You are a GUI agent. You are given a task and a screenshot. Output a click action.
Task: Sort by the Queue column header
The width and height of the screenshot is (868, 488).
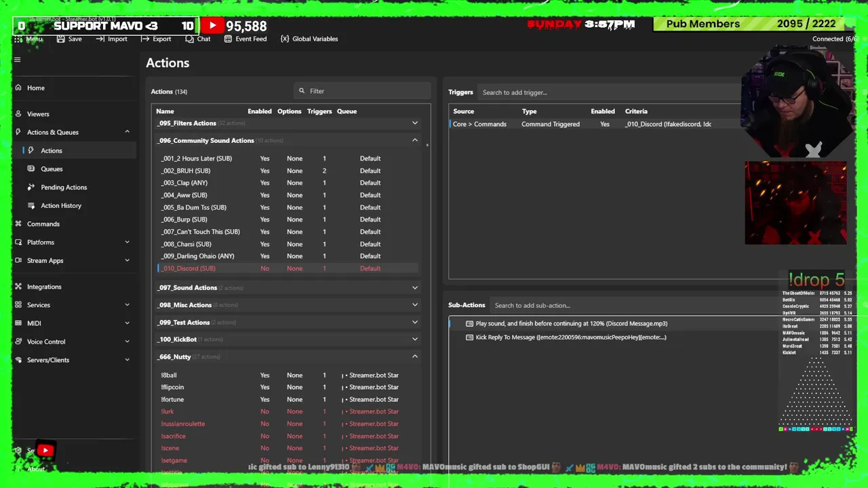347,111
